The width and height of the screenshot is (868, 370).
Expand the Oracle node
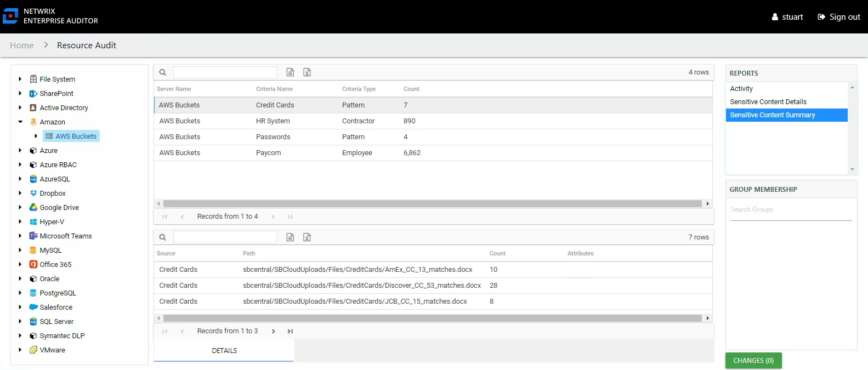click(20, 278)
